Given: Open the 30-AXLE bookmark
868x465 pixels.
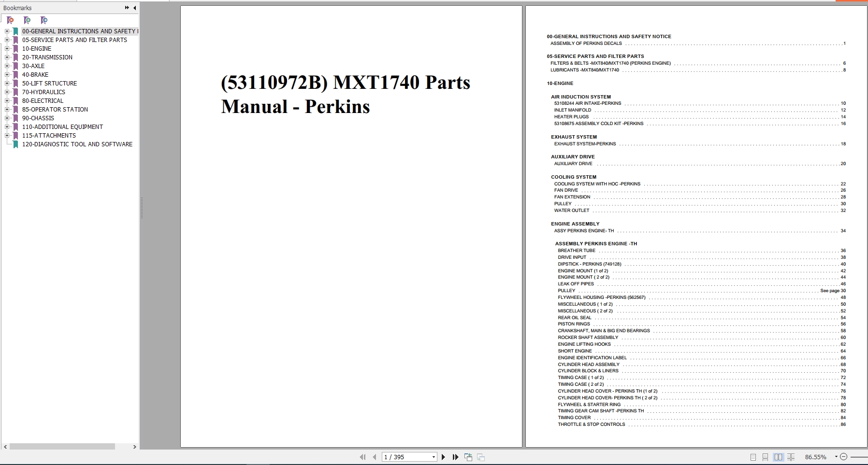Looking at the screenshot, I should (x=33, y=66).
